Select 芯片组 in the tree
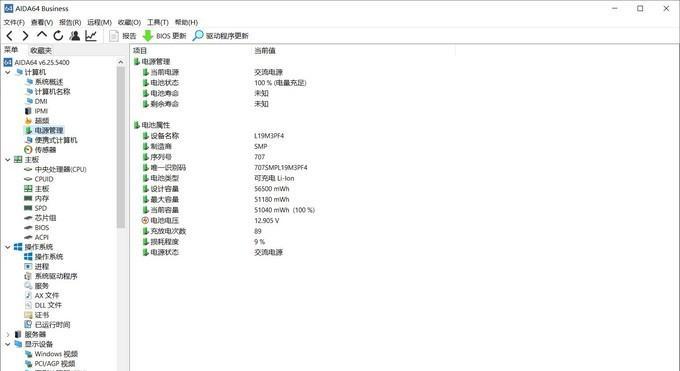This screenshot has height=371, width=680. click(40, 218)
